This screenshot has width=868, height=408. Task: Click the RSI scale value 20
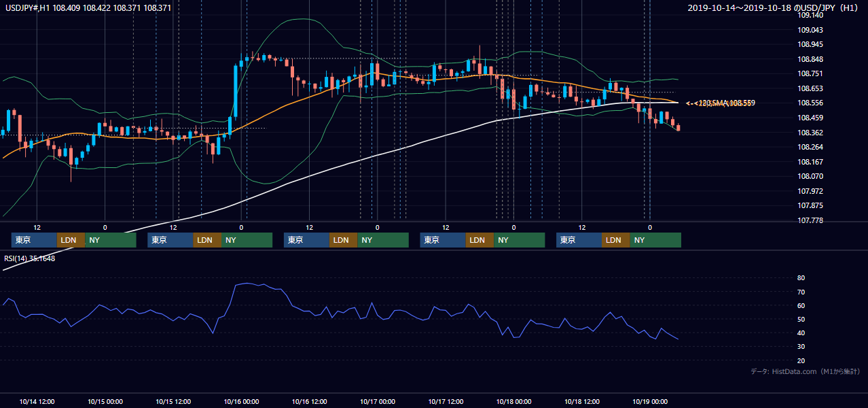[801, 360]
